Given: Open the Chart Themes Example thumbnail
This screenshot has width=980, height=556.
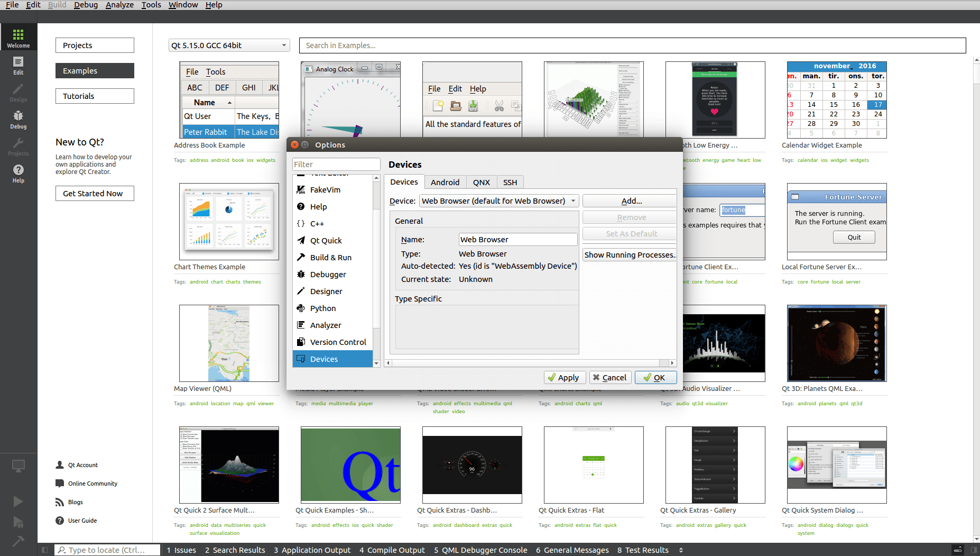Looking at the screenshot, I should point(229,222).
